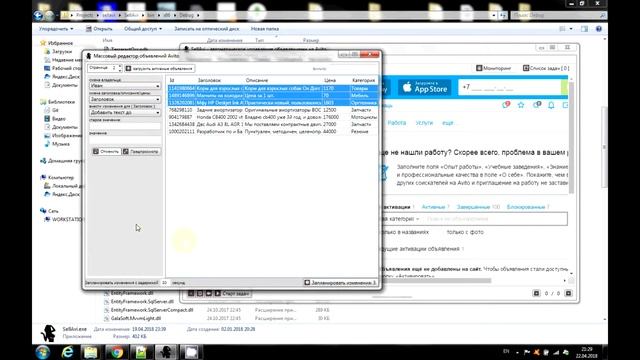The width and height of the screenshot is (640, 360).
Task: Click Новая папка in Explorer toolbar
Action: coord(264,29)
